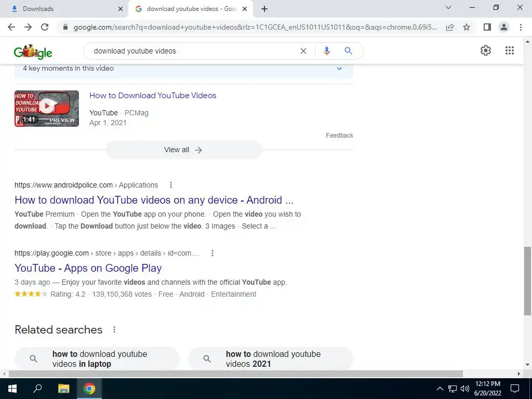This screenshot has width=532, height=399.
Task: Submit the search with the magnifier icon
Action: [x=348, y=51]
